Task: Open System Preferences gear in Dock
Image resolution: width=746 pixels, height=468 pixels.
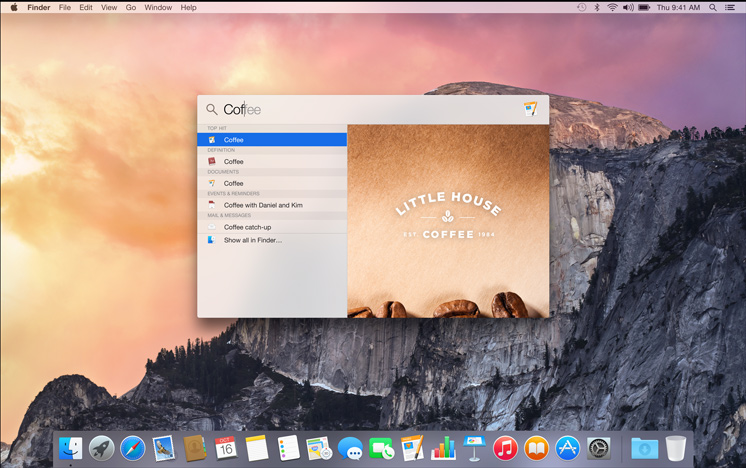Action: coord(599,448)
